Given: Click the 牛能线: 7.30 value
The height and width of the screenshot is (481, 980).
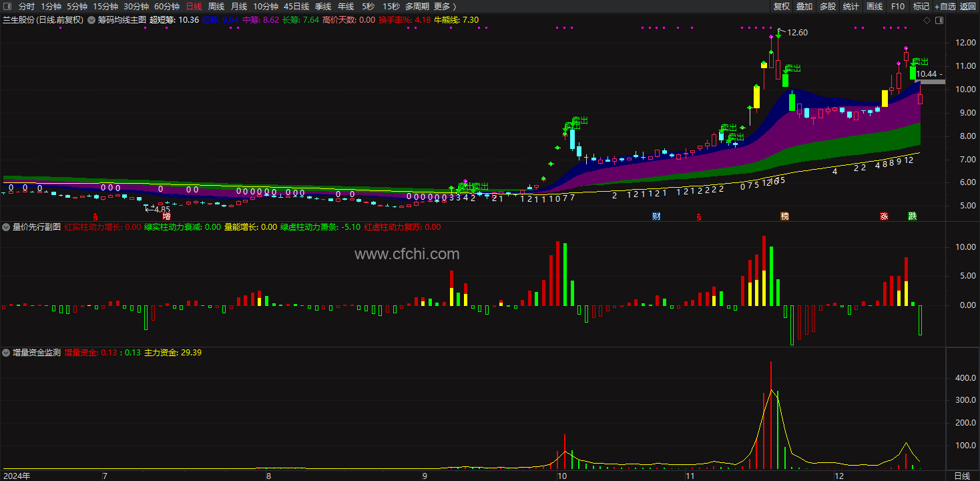Looking at the screenshot, I should [x=457, y=20].
